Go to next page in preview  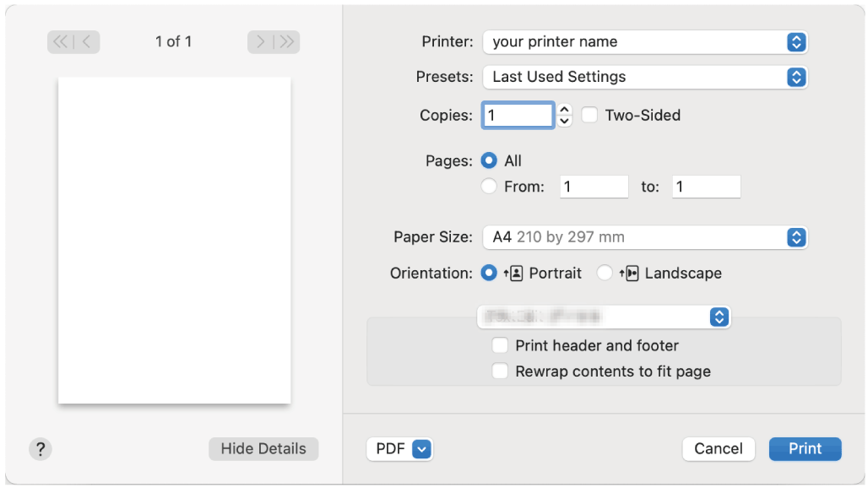tap(261, 42)
